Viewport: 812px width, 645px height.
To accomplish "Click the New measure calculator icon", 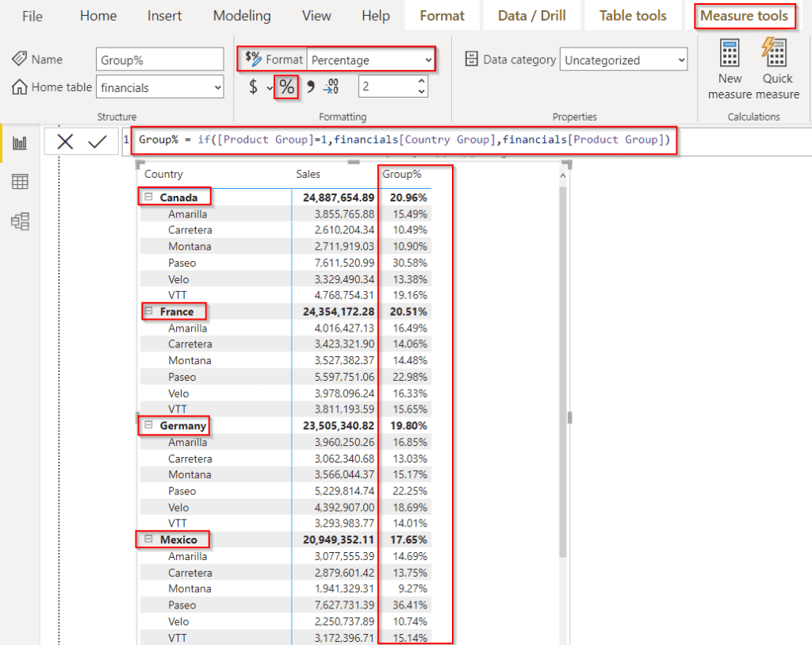I will [730, 53].
